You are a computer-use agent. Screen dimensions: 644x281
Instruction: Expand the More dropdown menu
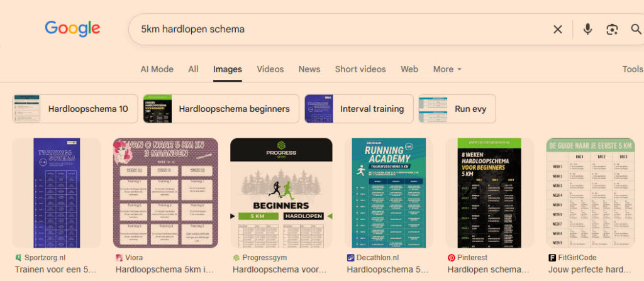coord(447,69)
